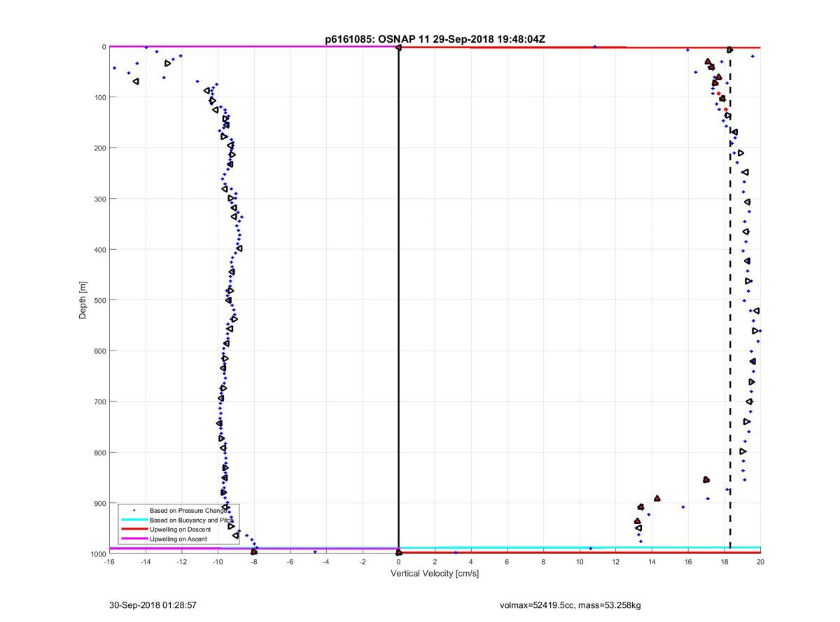Click the 'volmax=52419.5cc, mass=53.258kg' footer text
Image resolution: width=840 pixels, height=622 pixels.
pyautogui.click(x=570, y=605)
